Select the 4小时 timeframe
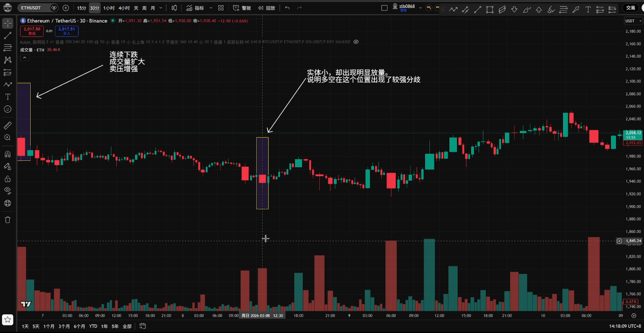This screenshot has width=644, height=333. click(124, 8)
